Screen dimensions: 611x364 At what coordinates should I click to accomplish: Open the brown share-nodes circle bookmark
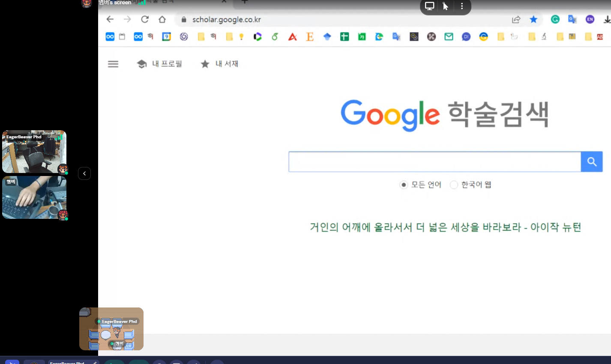[x=431, y=37]
